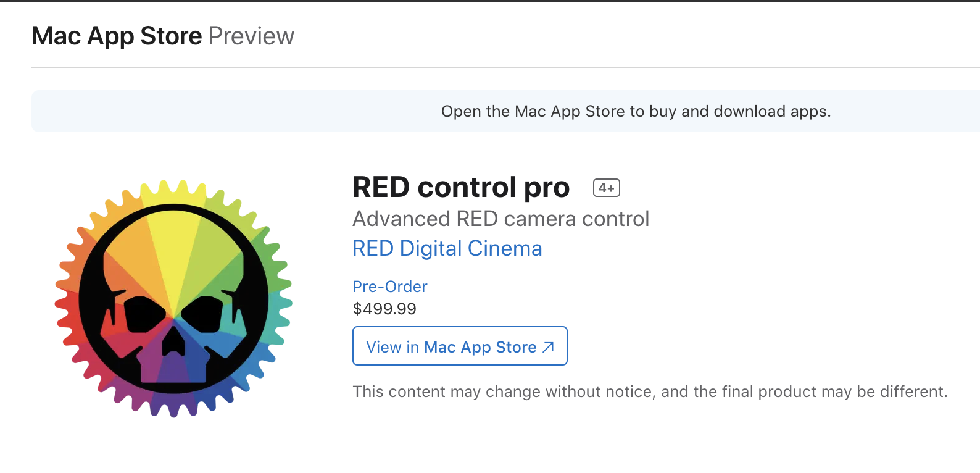Click the RED control pro skull app icon
Image resolution: width=980 pixels, height=473 pixels.
pyautogui.click(x=173, y=298)
